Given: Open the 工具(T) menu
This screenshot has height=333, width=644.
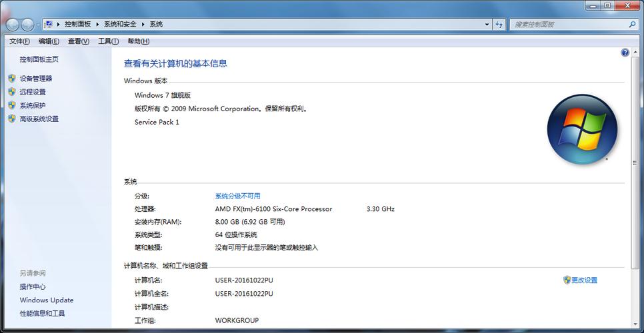Looking at the screenshot, I should [109, 41].
